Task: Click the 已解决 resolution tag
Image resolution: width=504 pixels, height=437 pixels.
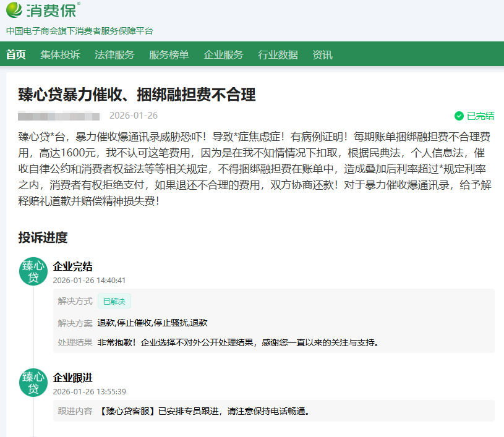Action: [x=114, y=301]
